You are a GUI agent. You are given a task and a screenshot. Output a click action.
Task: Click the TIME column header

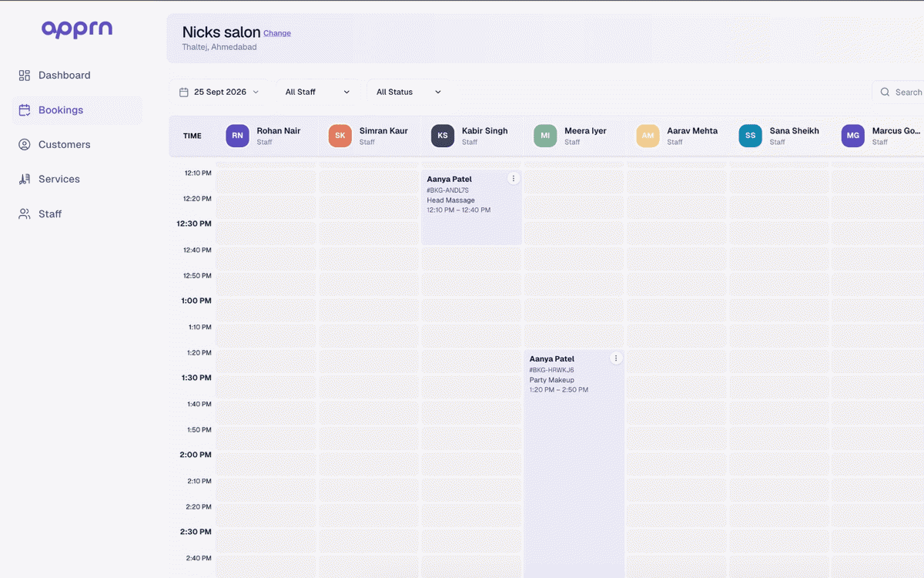click(x=192, y=136)
